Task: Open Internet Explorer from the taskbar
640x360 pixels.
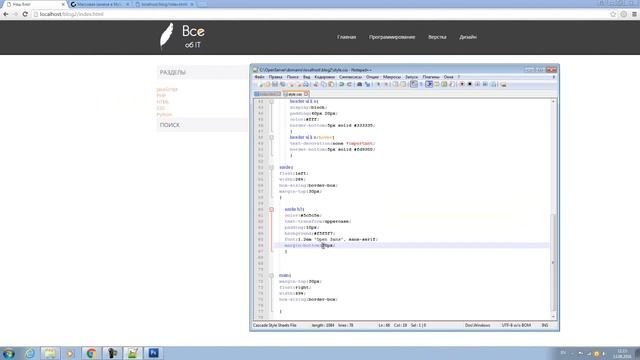Action: click(x=29, y=353)
